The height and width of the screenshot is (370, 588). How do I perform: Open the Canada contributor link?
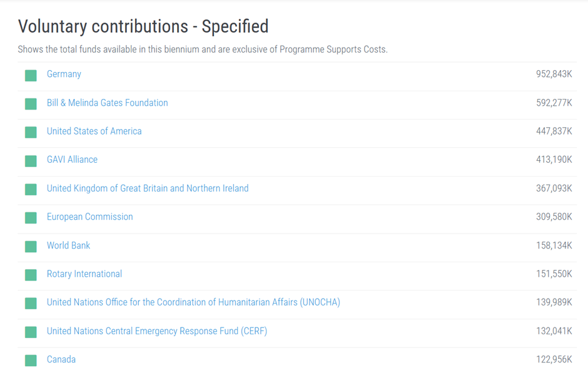[61, 359]
